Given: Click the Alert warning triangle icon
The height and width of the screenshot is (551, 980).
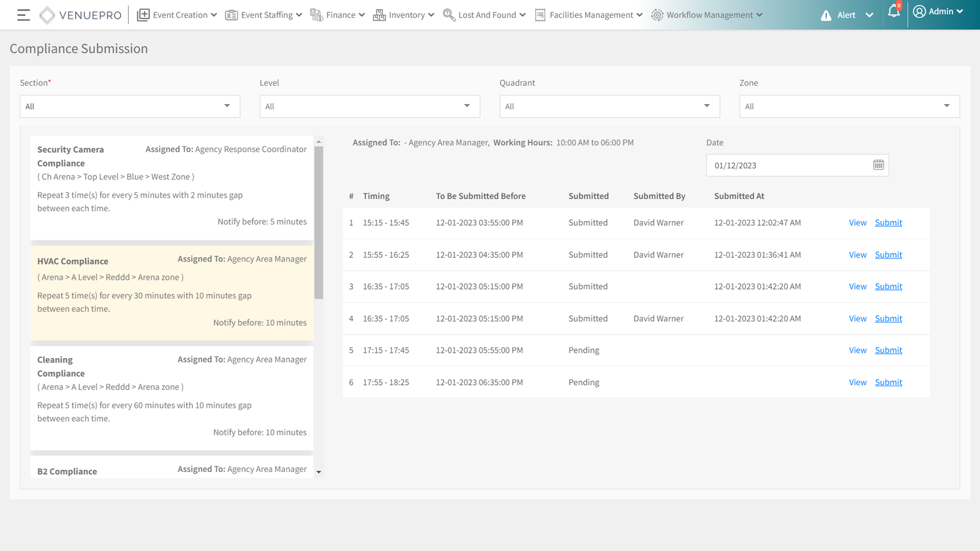Looking at the screenshot, I should (x=826, y=15).
